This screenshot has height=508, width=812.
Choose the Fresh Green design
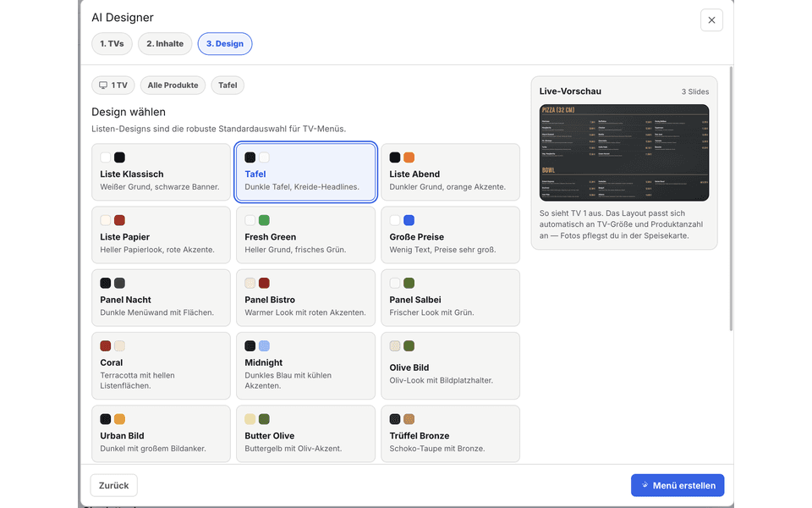pos(305,235)
